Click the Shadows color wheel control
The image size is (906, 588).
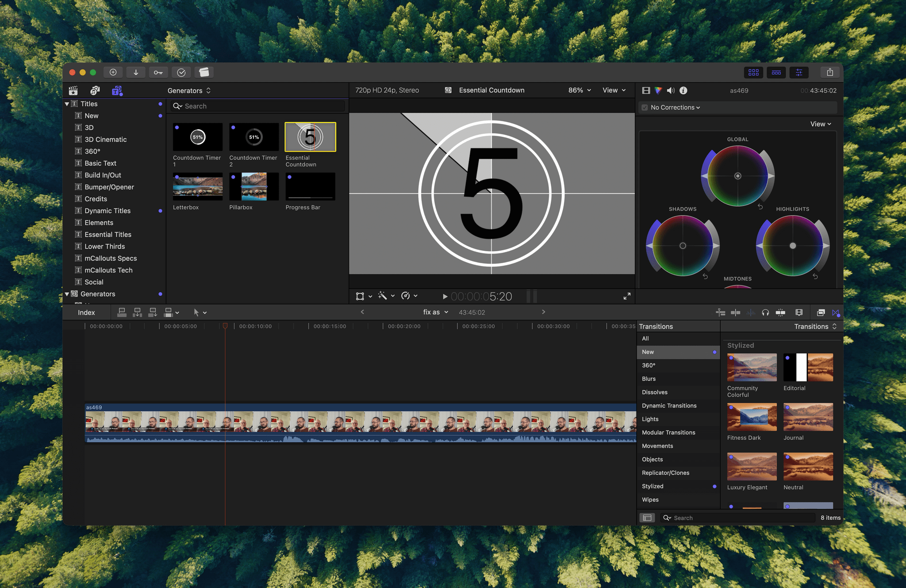[683, 246]
